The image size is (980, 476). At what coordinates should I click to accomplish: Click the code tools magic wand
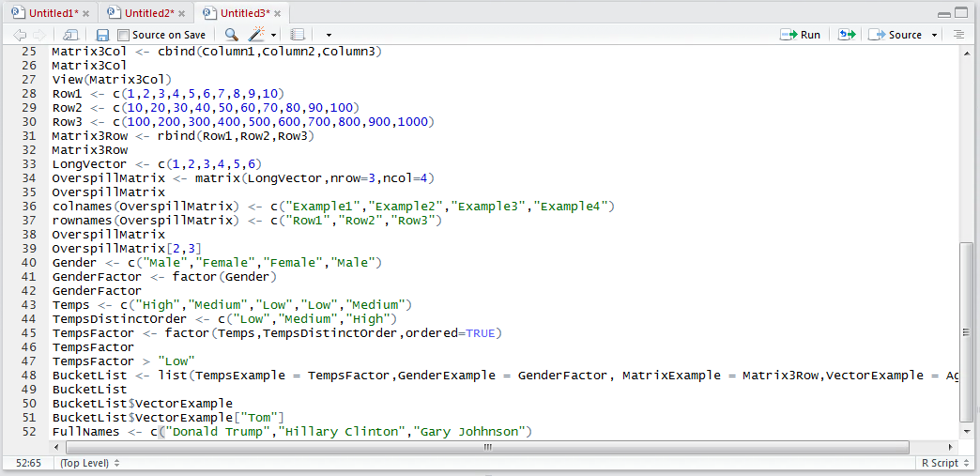coord(257,35)
